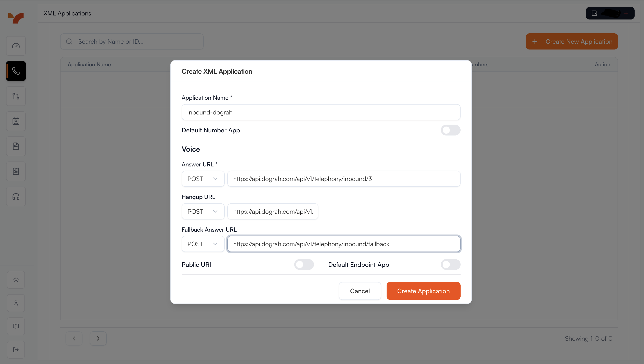Enable the Public URI toggle

coord(304,265)
